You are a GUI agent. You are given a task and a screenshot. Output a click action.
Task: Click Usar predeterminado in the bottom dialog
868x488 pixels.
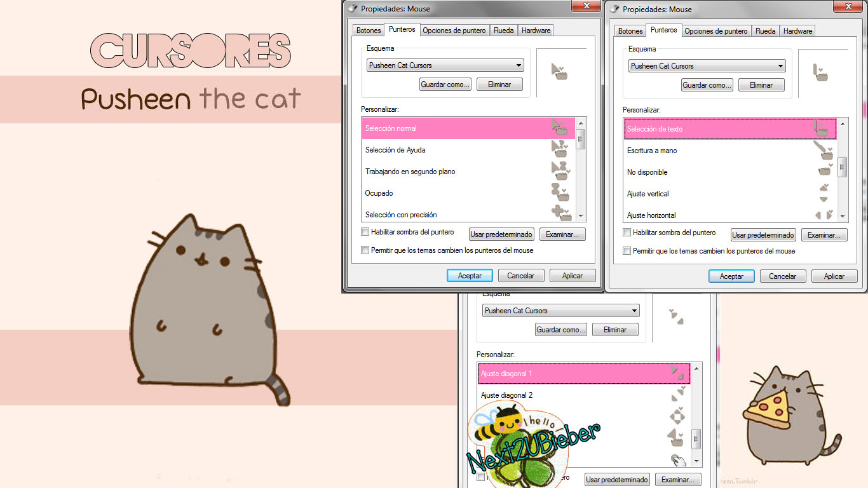coord(616,479)
